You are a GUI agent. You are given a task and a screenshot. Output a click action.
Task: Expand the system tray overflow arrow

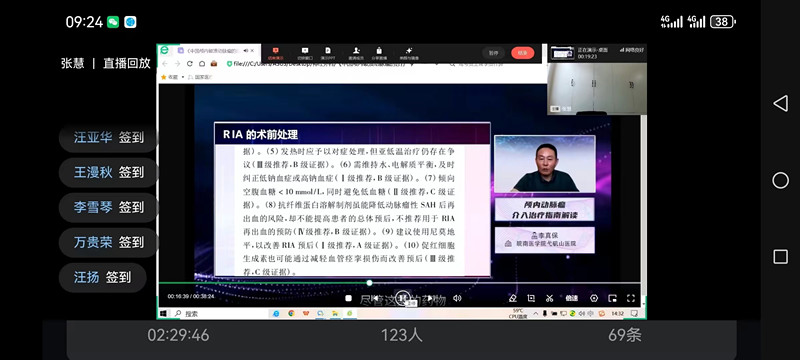point(536,313)
